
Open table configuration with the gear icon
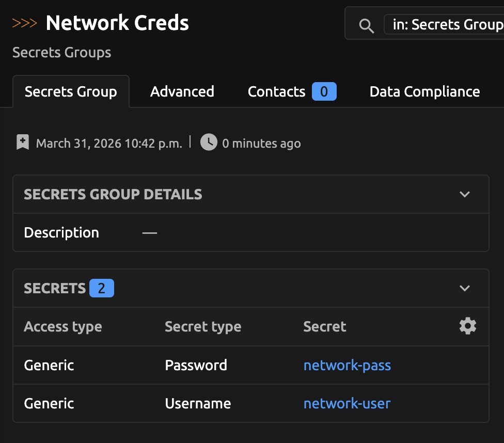[x=467, y=326]
